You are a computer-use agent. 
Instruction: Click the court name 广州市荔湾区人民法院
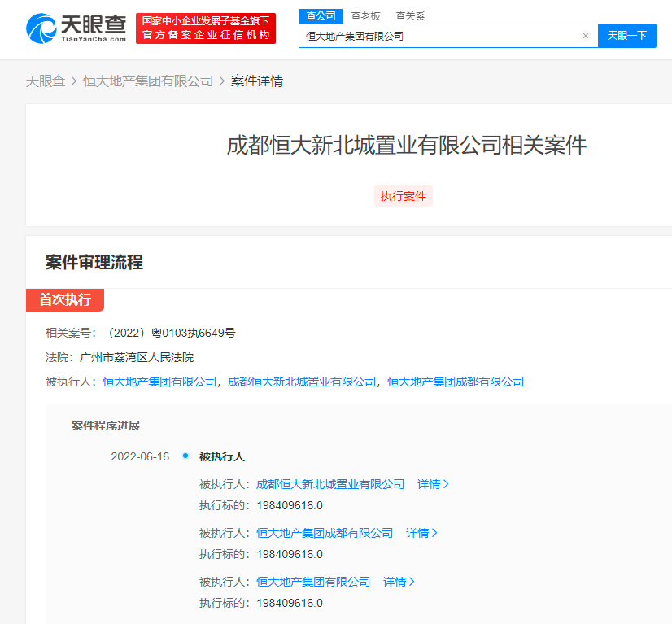[x=137, y=357]
